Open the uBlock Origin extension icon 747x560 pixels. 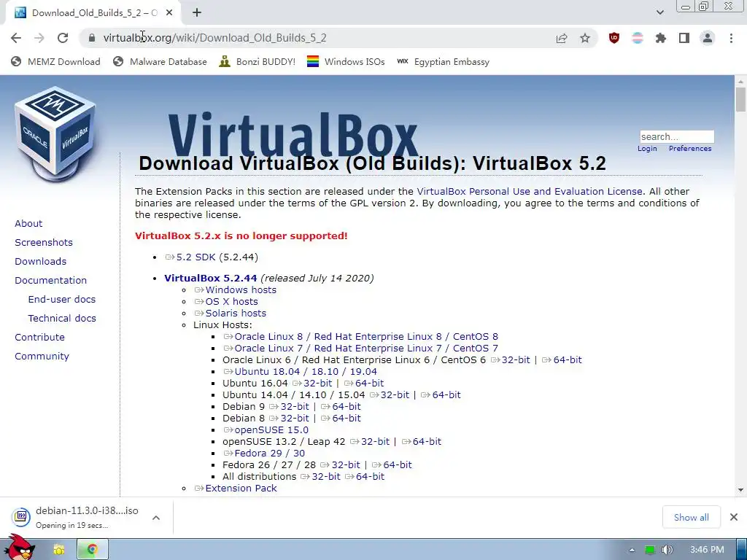tap(614, 38)
